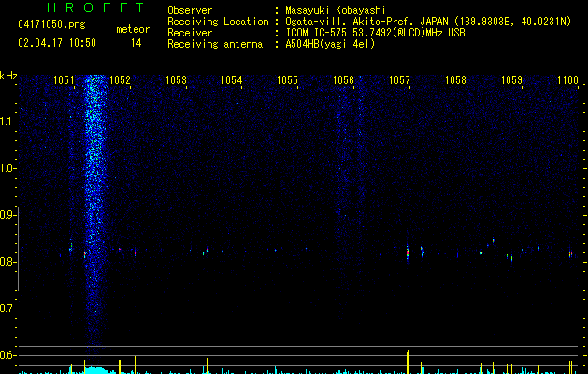
Task: Click the 1057 time axis label
Action: point(399,80)
